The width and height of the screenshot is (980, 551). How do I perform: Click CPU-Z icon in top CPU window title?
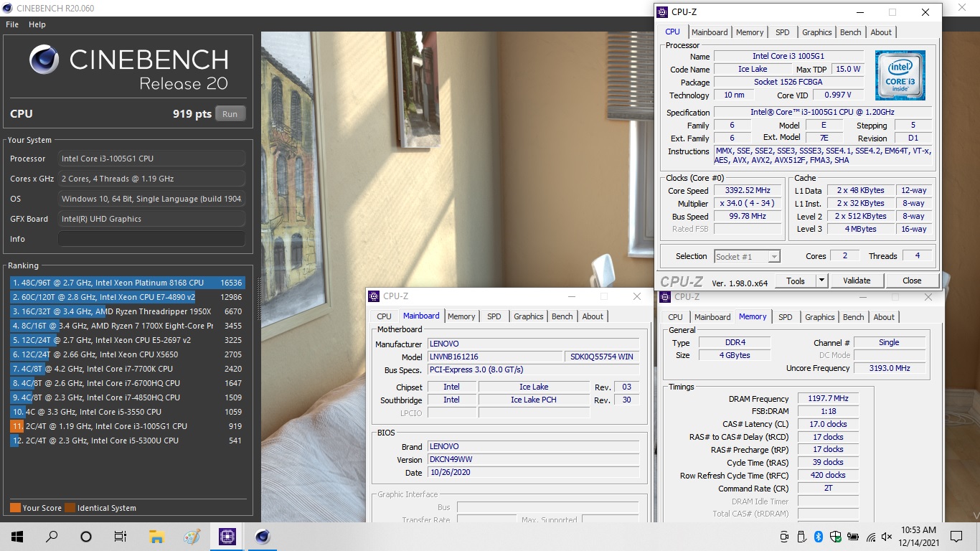(662, 11)
